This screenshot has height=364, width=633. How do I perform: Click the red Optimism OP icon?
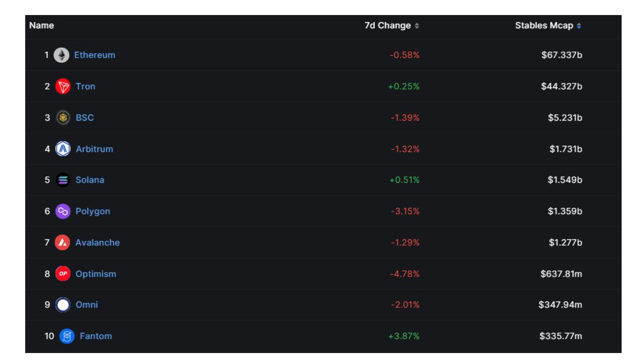point(63,274)
